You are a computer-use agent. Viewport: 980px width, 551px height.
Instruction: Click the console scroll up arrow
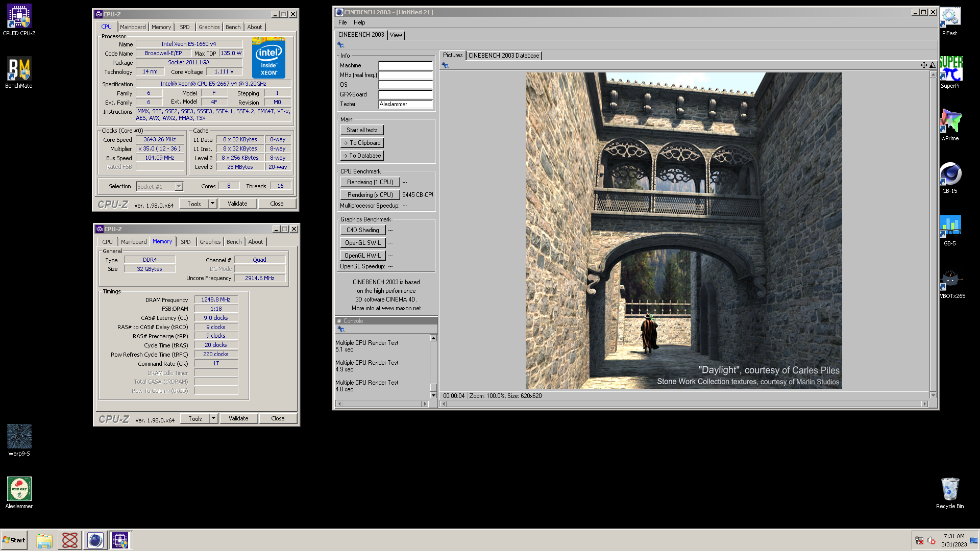point(433,338)
